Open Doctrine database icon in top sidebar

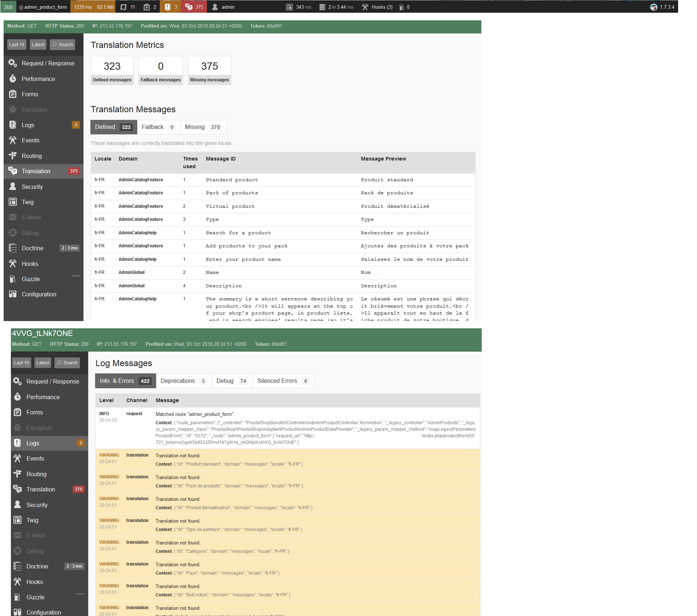pos(13,248)
